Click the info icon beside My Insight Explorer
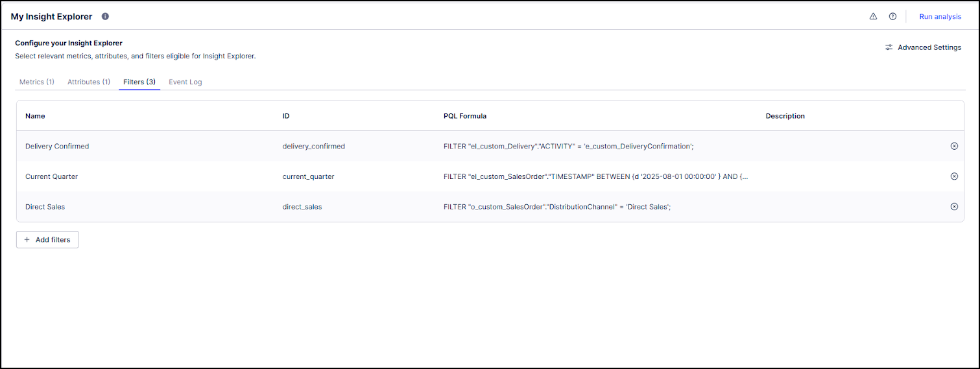 point(106,16)
